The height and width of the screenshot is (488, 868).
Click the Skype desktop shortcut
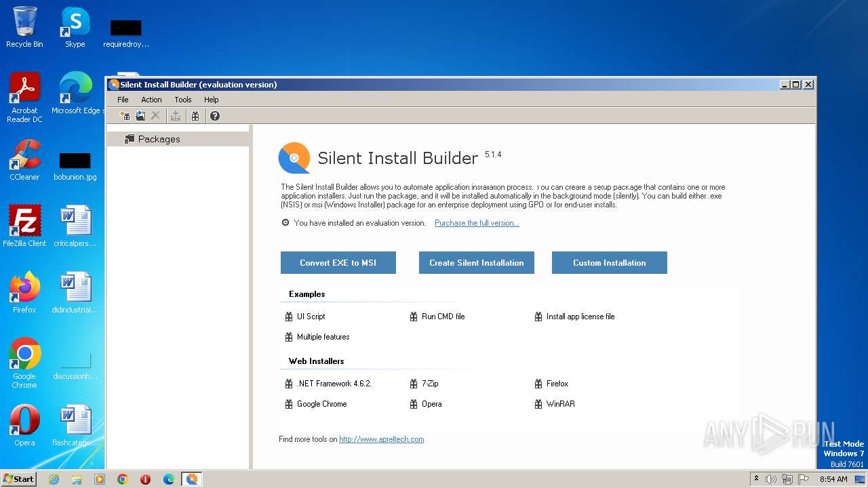coord(75,27)
